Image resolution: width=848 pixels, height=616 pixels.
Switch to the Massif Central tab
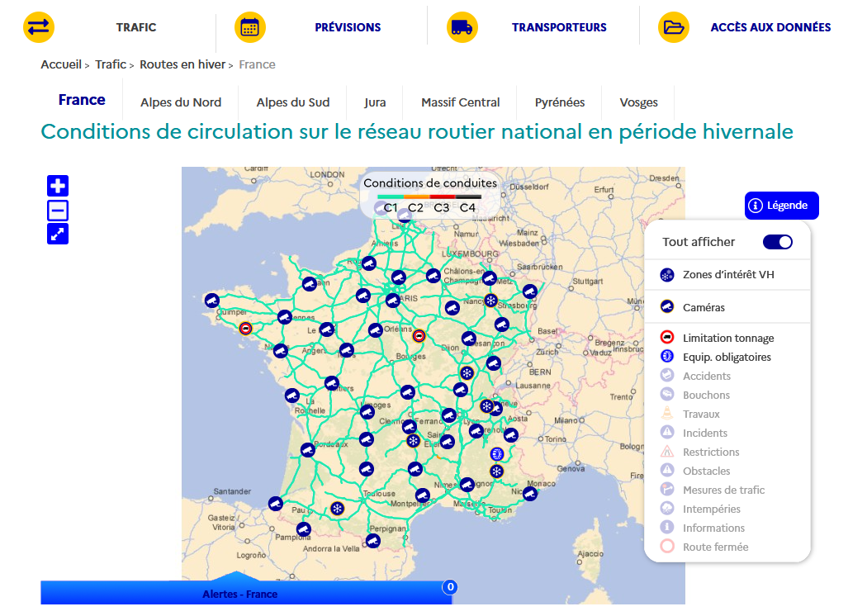[x=460, y=102]
